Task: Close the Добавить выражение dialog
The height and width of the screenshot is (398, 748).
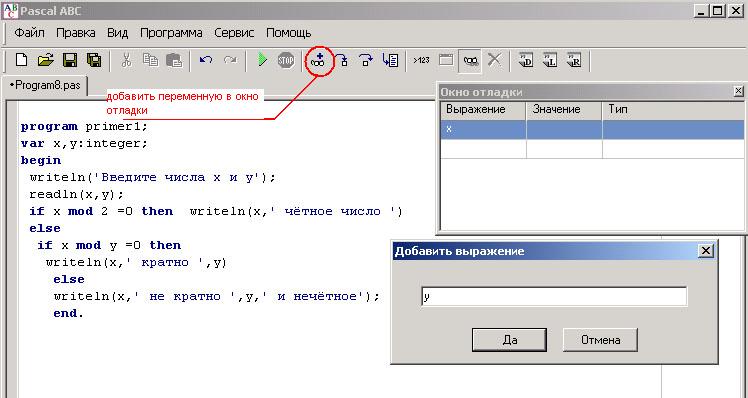Action: click(706, 251)
